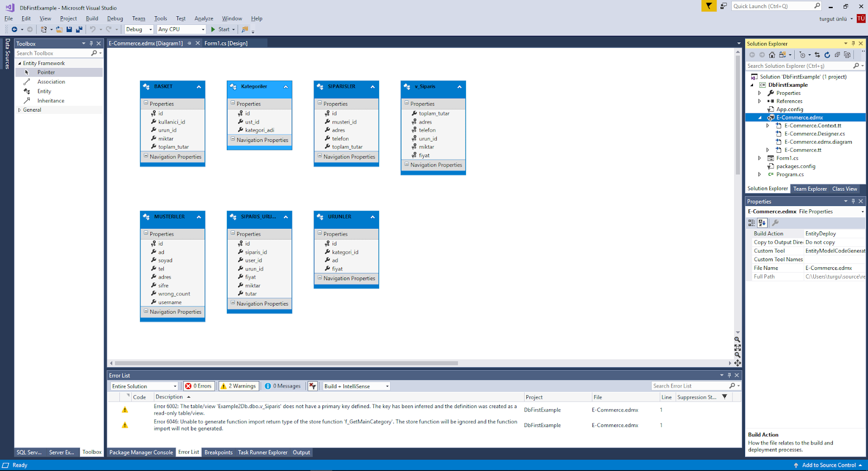Collapse the Entity Framework toolbox group
868x471 pixels.
(x=20, y=63)
